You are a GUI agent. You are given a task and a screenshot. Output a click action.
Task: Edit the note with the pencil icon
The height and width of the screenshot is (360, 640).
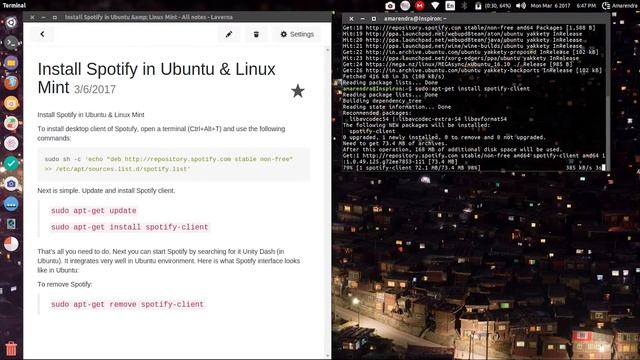(x=229, y=34)
